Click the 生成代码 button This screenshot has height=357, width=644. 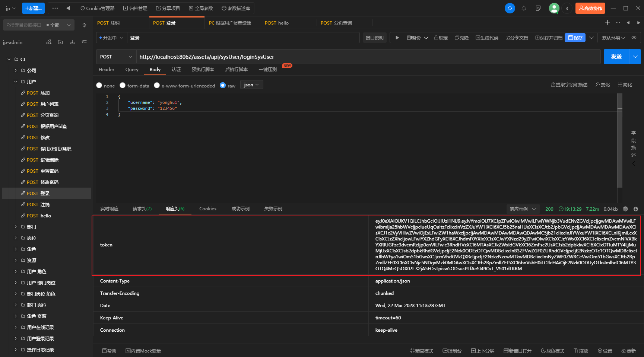[x=487, y=38]
